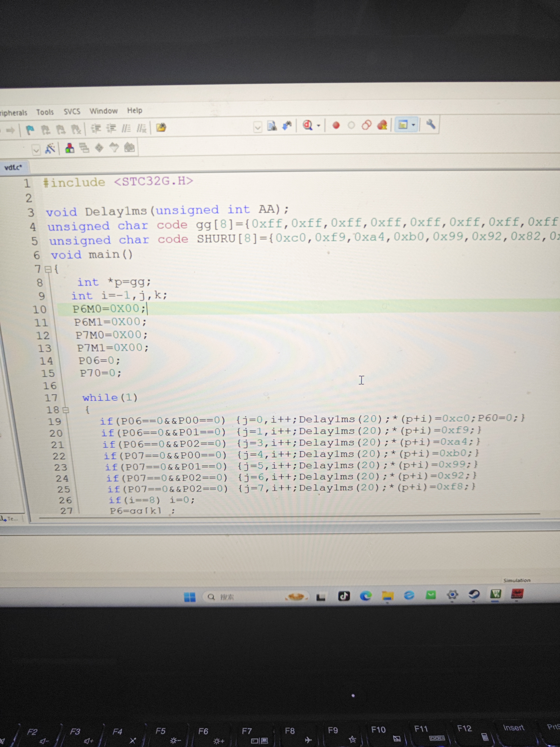Comment the selected lines
This screenshot has height=747, width=560.
126,128
